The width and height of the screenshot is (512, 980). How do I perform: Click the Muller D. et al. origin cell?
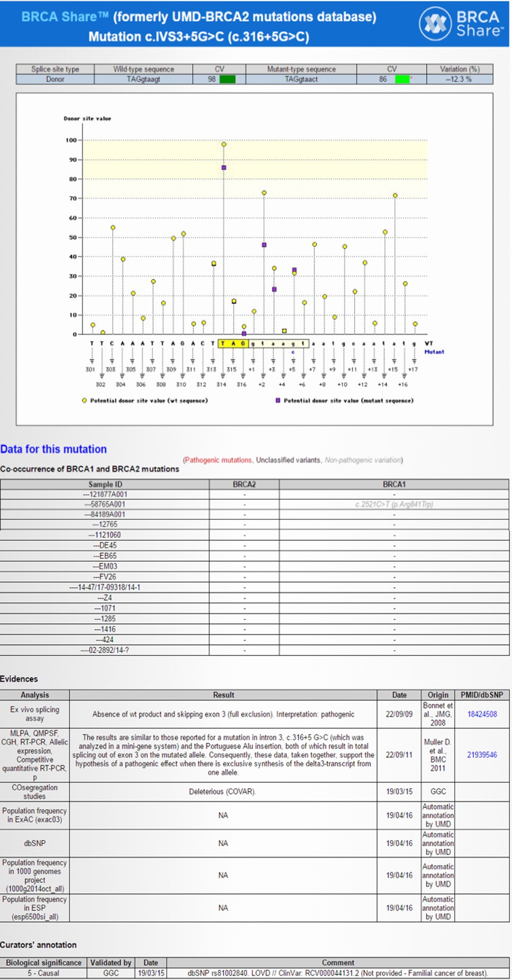coord(438,755)
